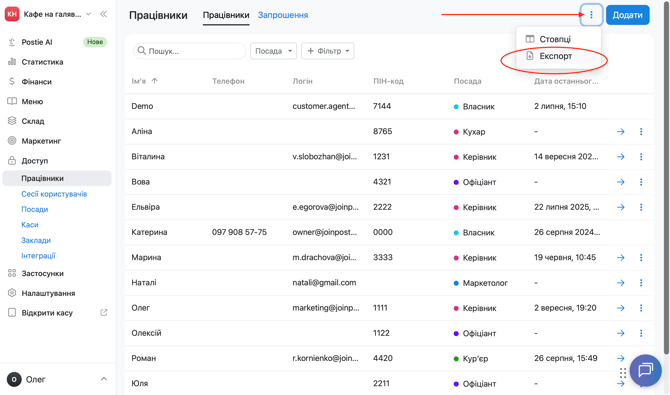Expand the Олег user menu
The image size is (670, 395).
[x=57, y=379]
